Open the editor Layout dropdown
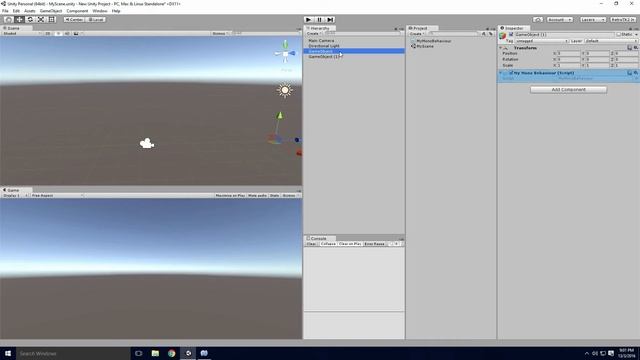Screen dimensions: 640x360 623,20
